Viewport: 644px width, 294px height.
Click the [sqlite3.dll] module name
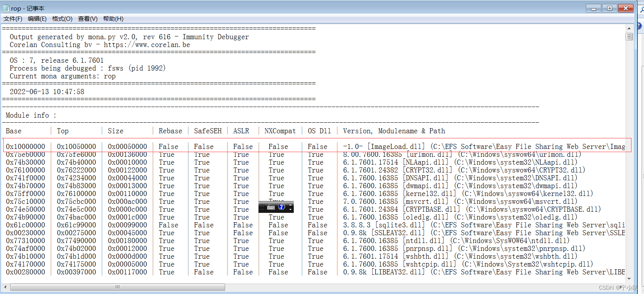pos(400,225)
